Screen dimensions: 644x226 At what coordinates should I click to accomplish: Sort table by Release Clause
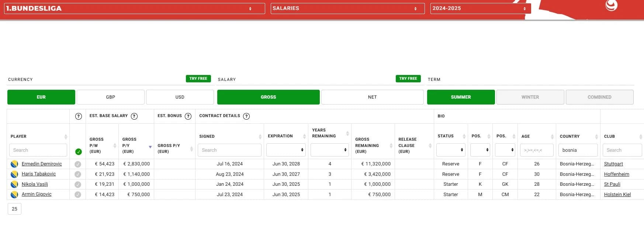tap(430, 145)
